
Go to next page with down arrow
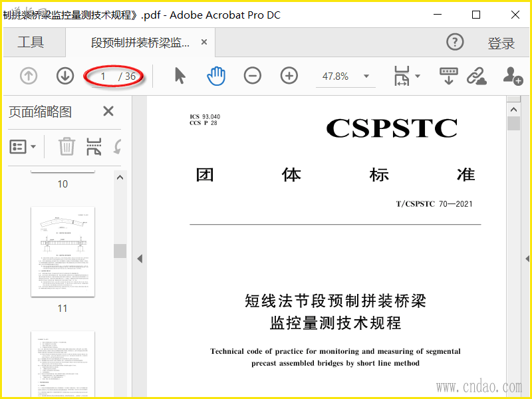click(x=65, y=76)
